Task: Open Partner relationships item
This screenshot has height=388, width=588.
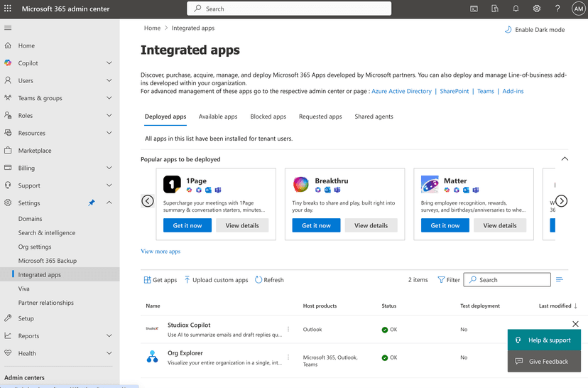Action: point(45,303)
